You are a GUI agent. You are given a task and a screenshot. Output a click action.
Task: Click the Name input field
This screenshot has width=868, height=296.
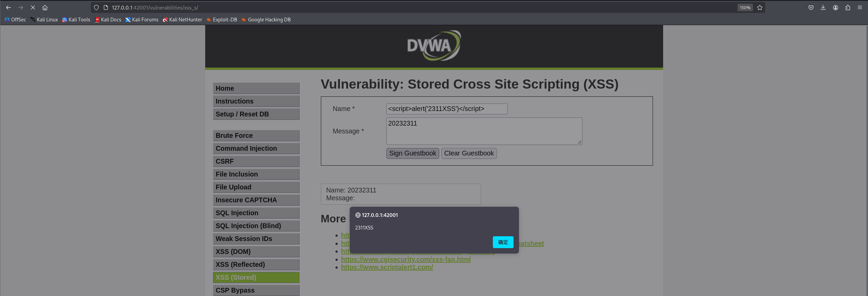click(x=447, y=109)
